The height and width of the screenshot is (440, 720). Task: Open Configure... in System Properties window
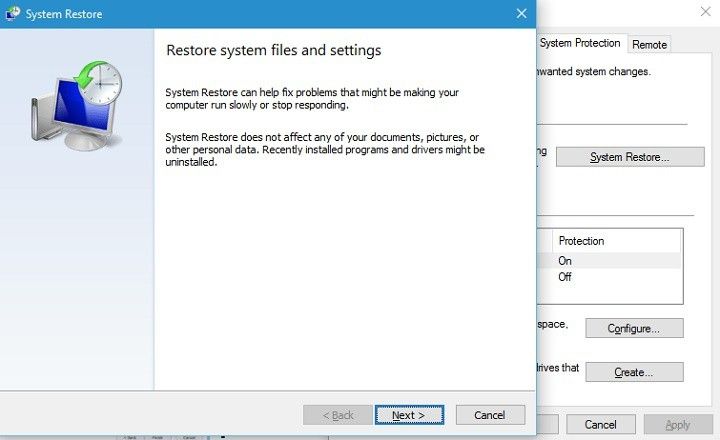tap(634, 328)
